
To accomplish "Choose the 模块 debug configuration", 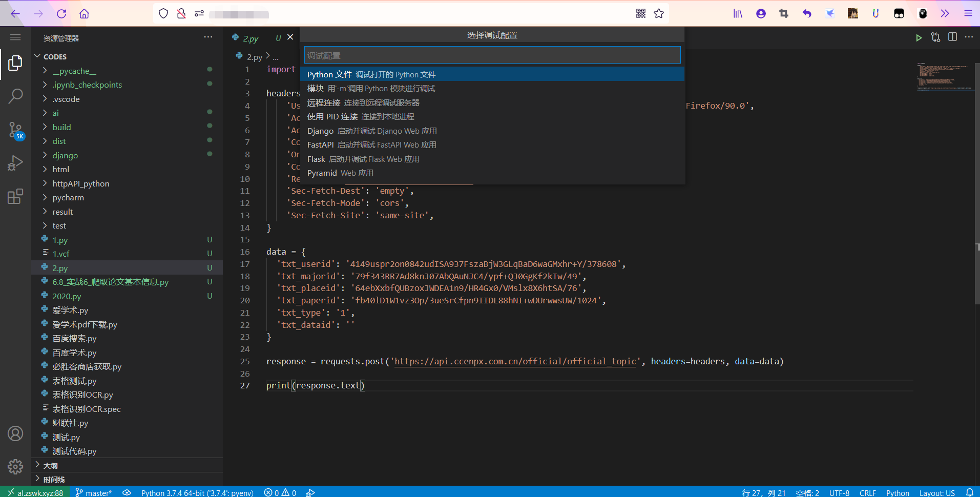I will [x=492, y=88].
